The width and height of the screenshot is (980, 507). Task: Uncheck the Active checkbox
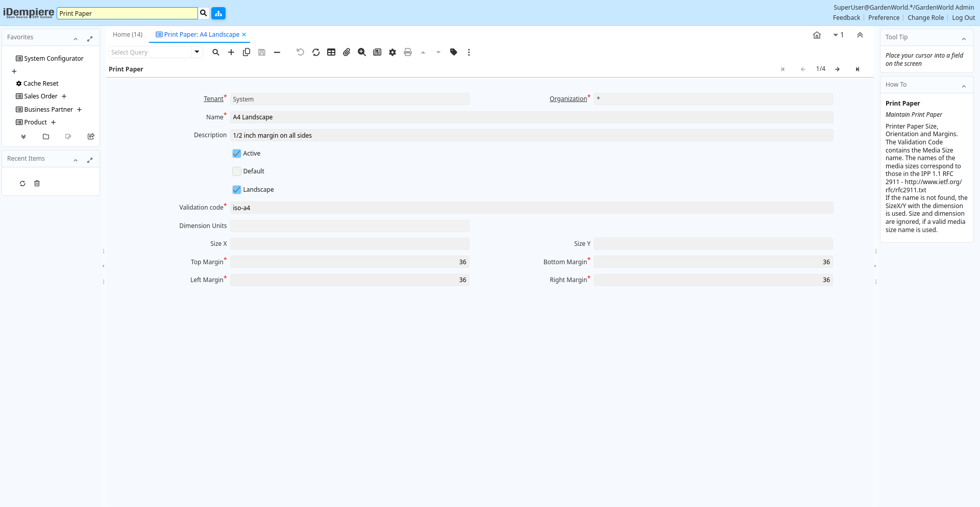237,154
